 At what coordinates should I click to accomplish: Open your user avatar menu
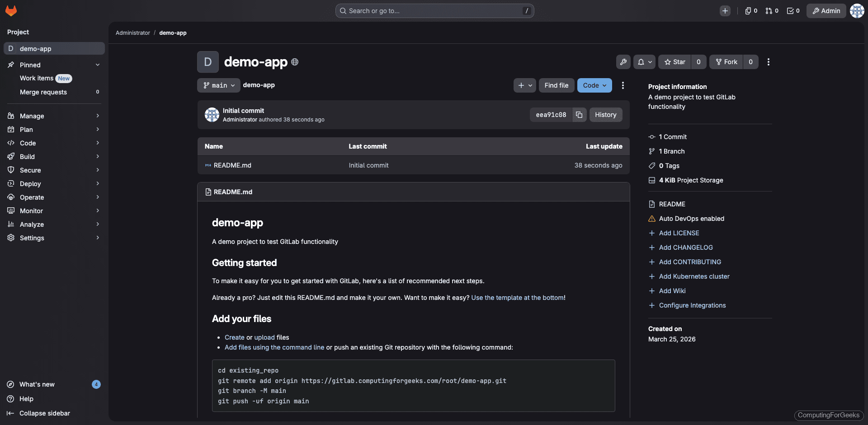[857, 10]
